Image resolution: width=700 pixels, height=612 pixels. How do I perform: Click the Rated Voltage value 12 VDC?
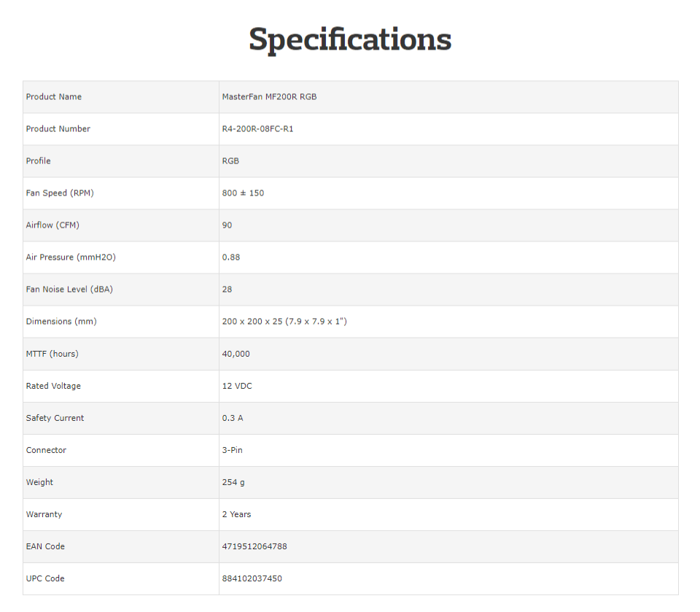click(x=237, y=386)
